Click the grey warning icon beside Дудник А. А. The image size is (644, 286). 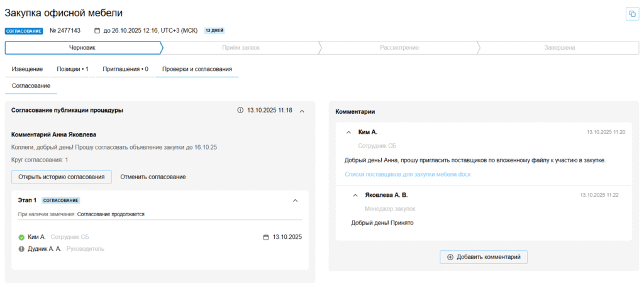point(21,249)
